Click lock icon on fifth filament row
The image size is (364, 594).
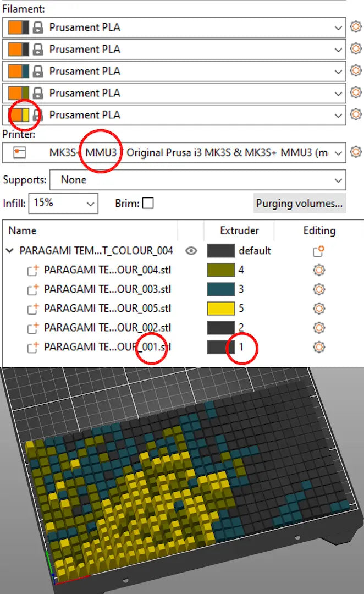coord(37,115)
